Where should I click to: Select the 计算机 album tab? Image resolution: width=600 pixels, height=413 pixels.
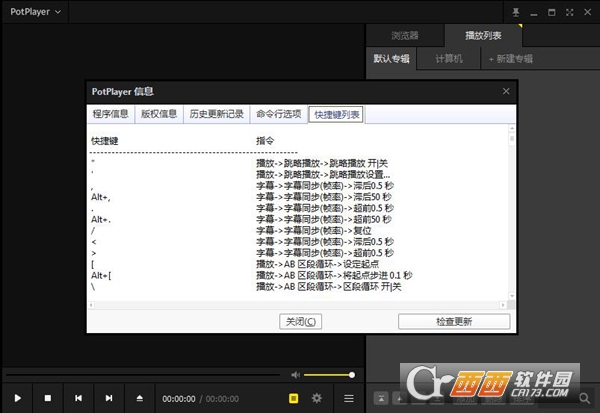(x=449, y=59)
